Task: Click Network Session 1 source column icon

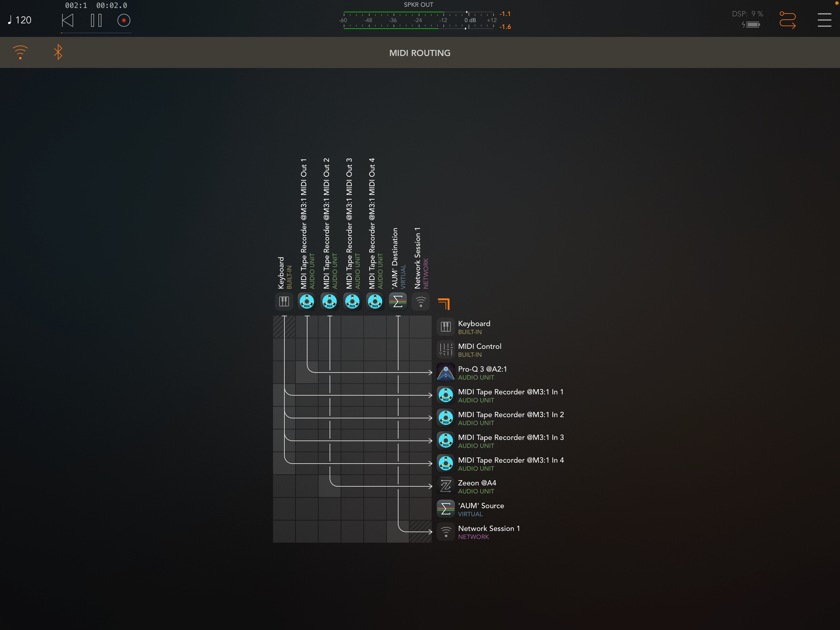Action: click(420, 302)
